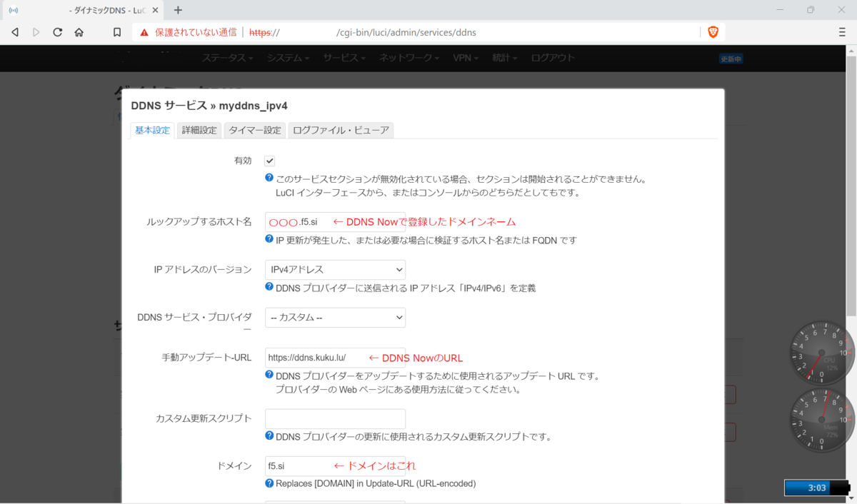857x504 pixels.
Task: Expand ネットワーク menu in nav bar
Action: (x=409, y=58)
